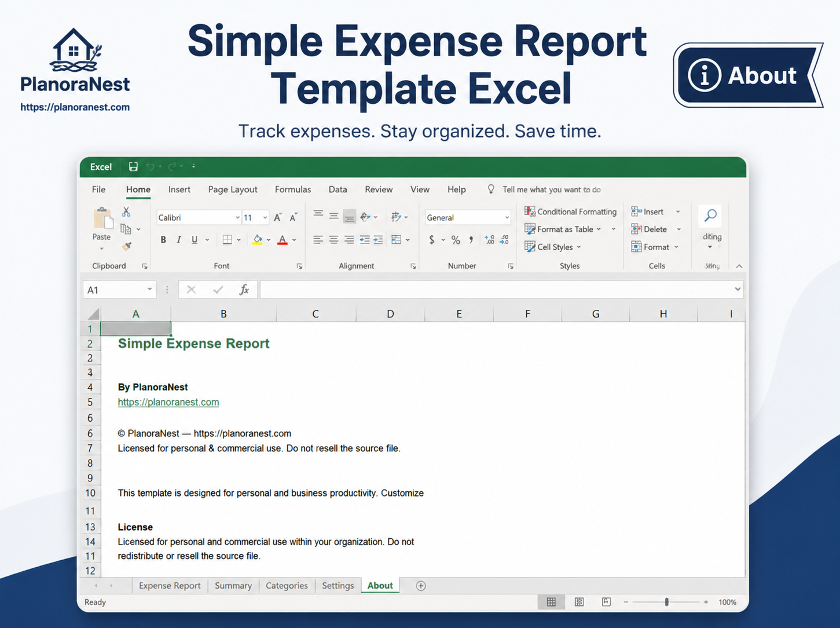This screenshot has height=628, width=840.
Task: Select all cells corner triangle
Action: point(94,314)
